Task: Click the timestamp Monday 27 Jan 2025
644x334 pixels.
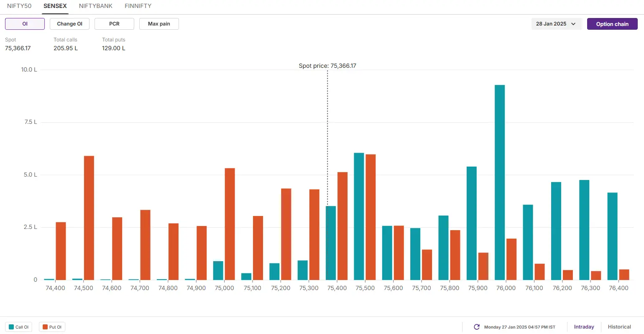Action: coord(520,327)
